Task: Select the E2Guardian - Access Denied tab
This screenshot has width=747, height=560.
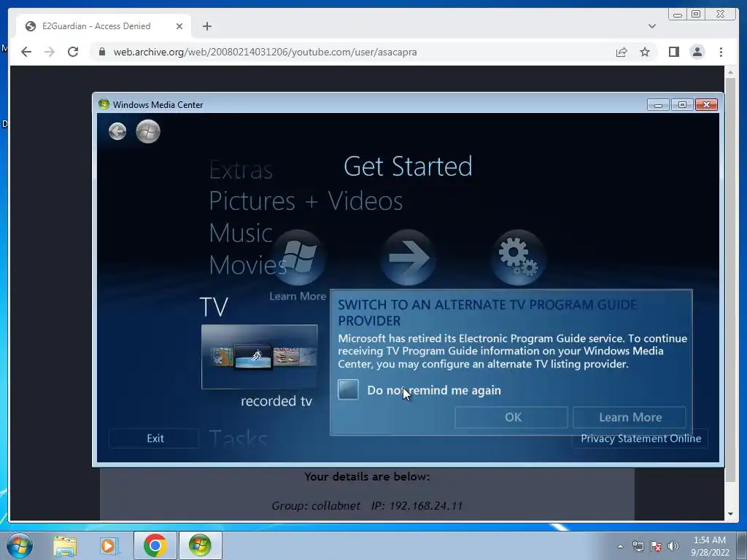Action: coord(104,26)
